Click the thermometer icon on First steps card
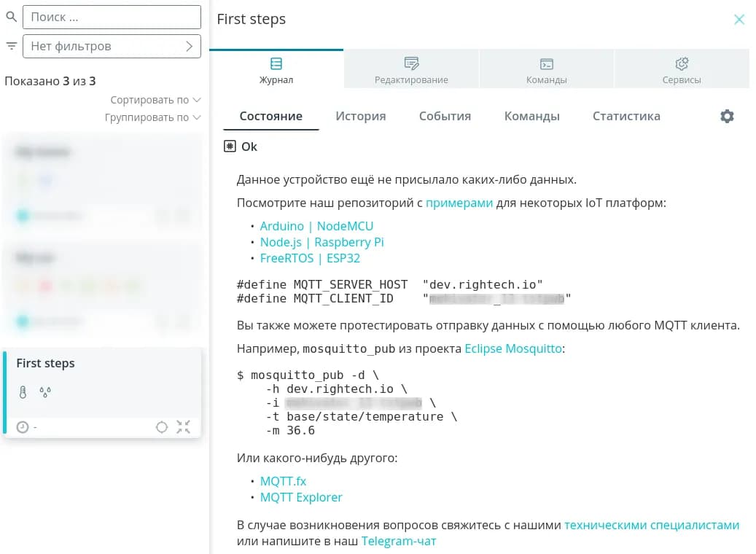756x554 pixels. click(x=23, y=393)
